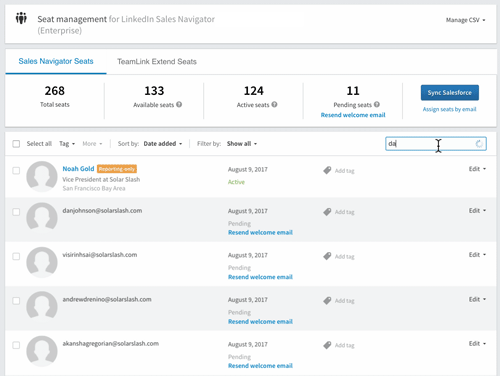This screenshot has height=376, width=500.
Task: Open Edit dropdown for akanshagregorian@solarslash.com
Action: click(x=477, y=344)
